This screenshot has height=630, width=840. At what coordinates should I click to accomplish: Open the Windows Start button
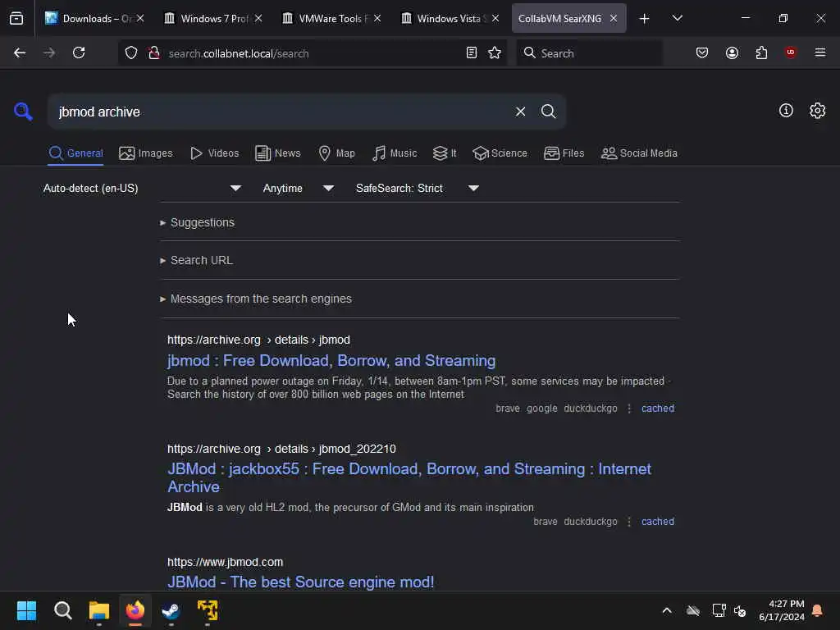tap(26, 610)
